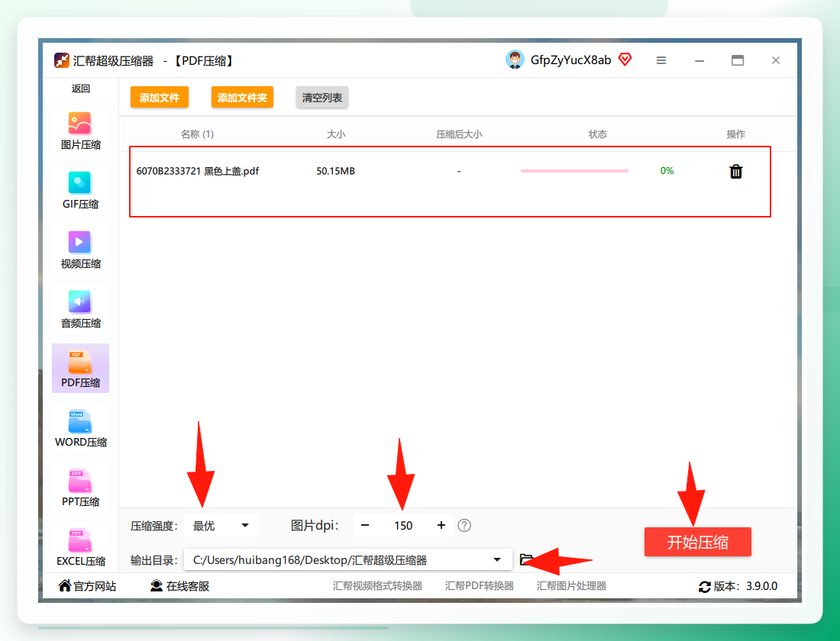Viewport: 840px width, 641px height.
Task: Expand the 压缩强度 dropdown set to 最优
Action: (x=222, y=525)
